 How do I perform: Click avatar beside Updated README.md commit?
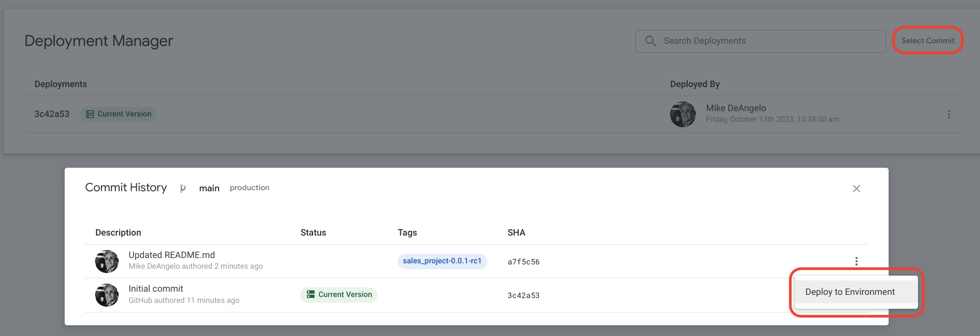tap(107, 261)
